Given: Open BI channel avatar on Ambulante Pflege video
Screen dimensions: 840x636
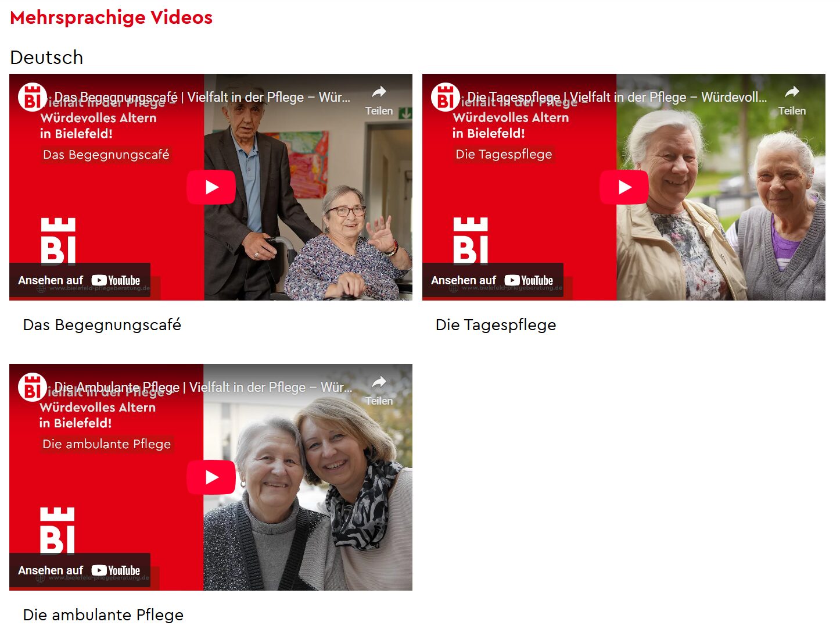Looking at the screenshot, I should click(x=33, y=387).
